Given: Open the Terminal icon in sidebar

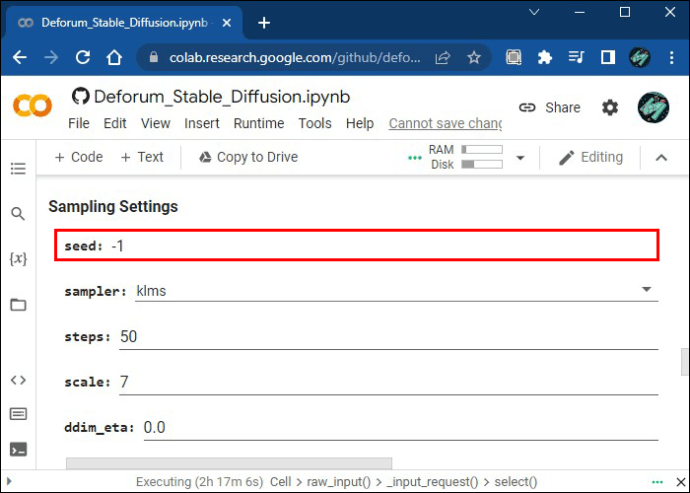Looking at the screenshot, I should coord(18,449).
